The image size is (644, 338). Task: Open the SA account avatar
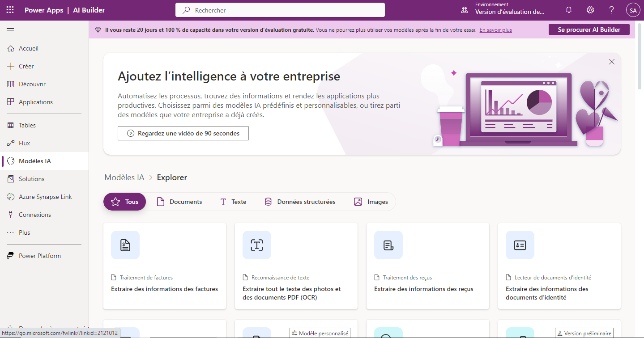coord(633,10)
